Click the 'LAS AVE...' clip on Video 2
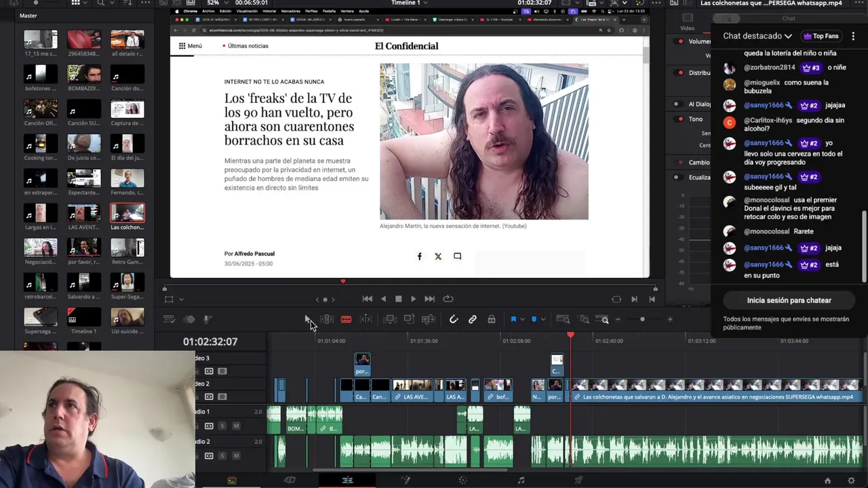The image size is (868, 488). pyautogui.click(x=412, y=391)
